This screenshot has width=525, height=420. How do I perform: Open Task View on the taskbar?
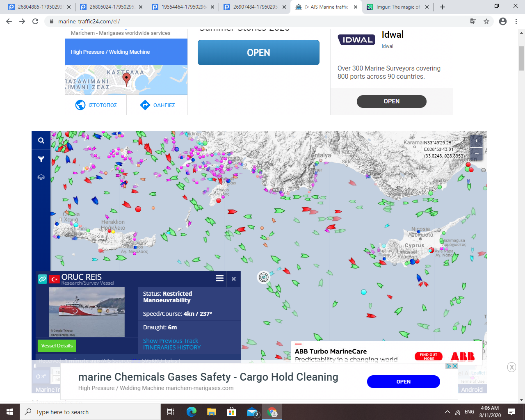[x=171, y=412]
